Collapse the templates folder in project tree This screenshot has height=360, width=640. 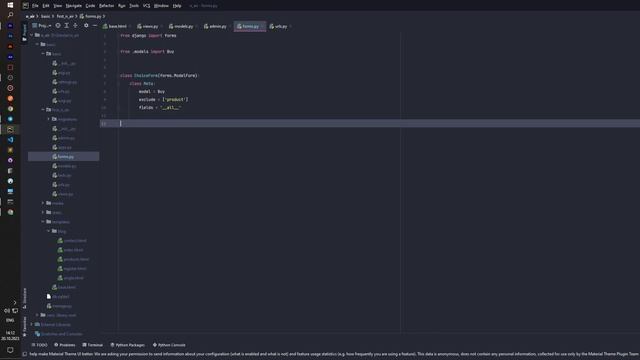coord(43,222)
